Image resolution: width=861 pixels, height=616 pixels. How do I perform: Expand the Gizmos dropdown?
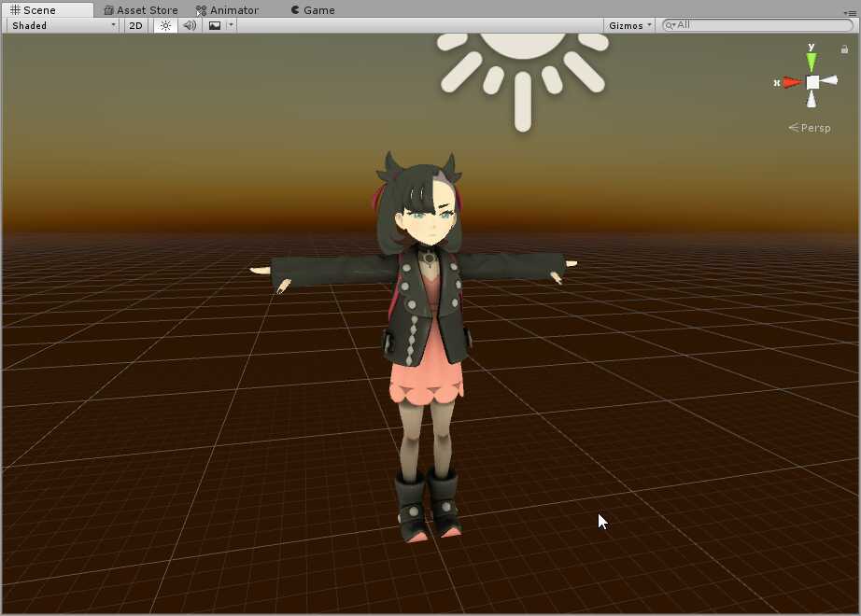click(630, 25)
